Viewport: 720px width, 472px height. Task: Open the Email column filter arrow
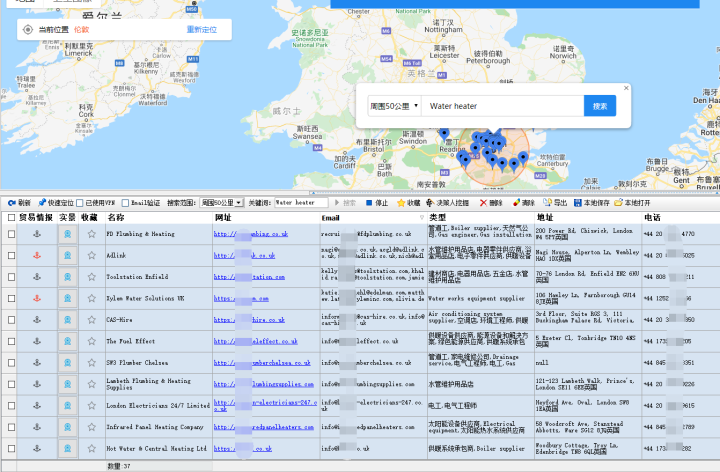[422, 218]
